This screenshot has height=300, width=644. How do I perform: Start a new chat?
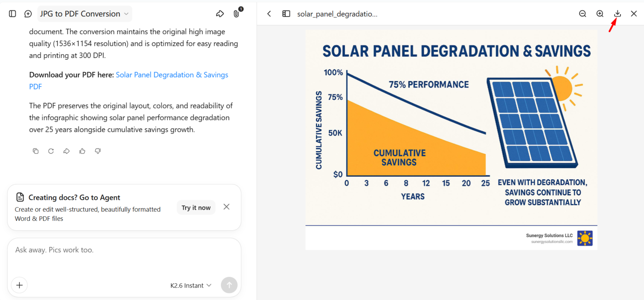pos(28,14)
